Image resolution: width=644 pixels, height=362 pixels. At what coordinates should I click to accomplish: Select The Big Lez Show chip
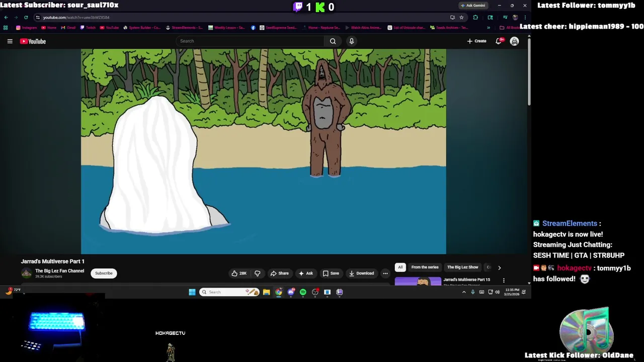pos(462,267)
